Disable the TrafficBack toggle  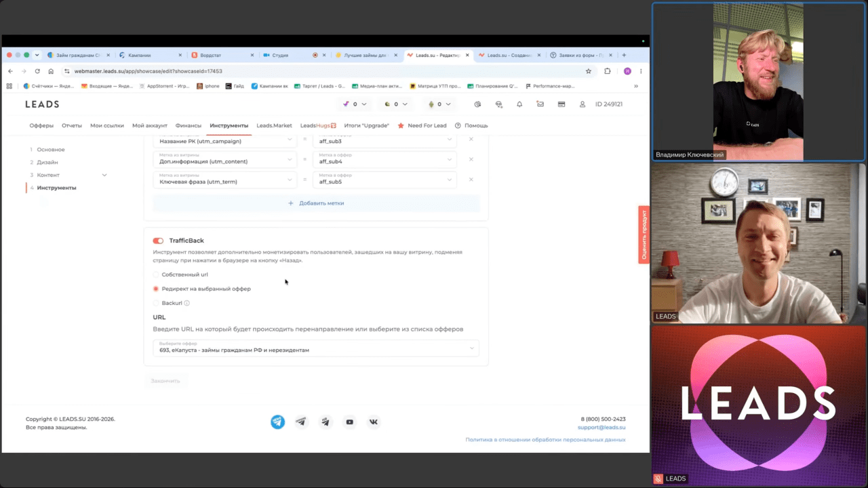click(x=159, y=241)
